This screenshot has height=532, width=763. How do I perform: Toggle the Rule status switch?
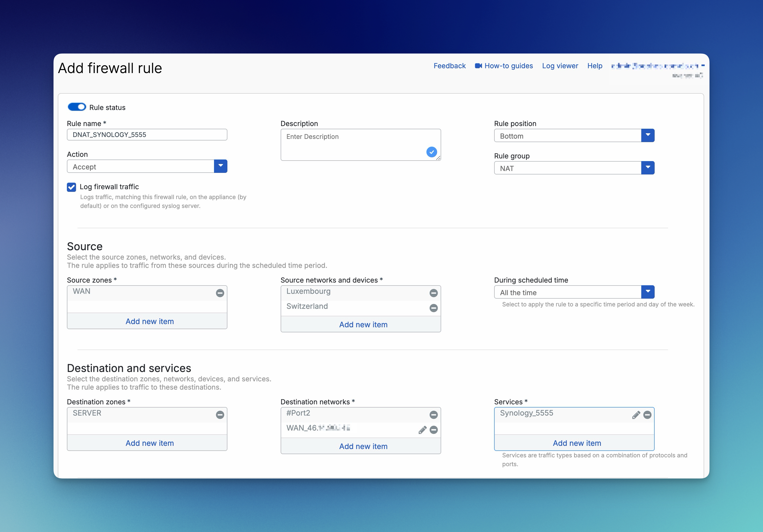coord(77,107)
